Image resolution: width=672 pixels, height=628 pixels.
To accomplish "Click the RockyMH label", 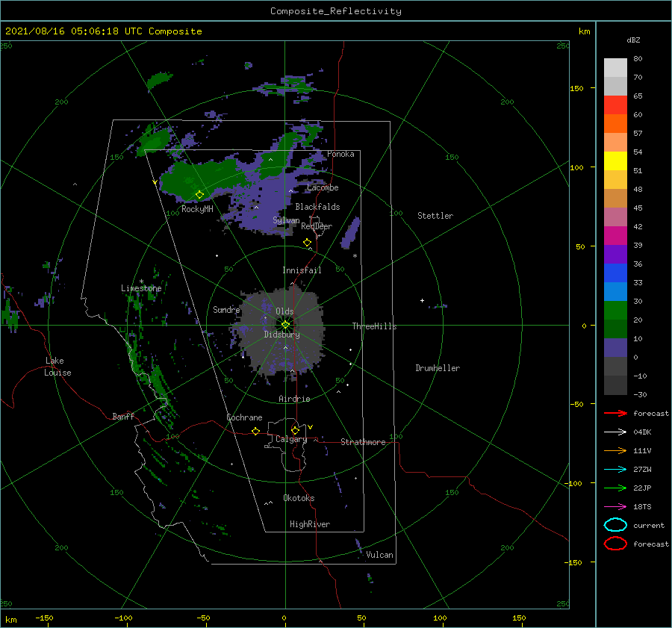I will [197, 209].
